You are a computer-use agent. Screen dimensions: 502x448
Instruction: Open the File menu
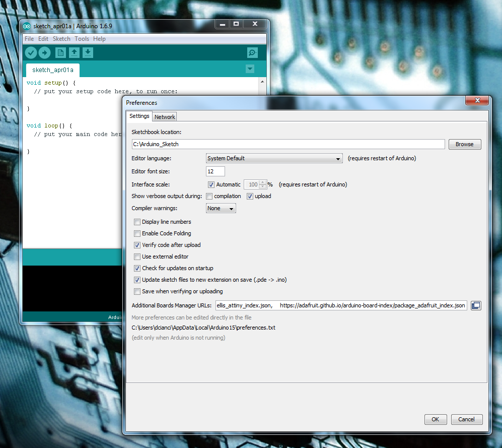click(29, 39)
